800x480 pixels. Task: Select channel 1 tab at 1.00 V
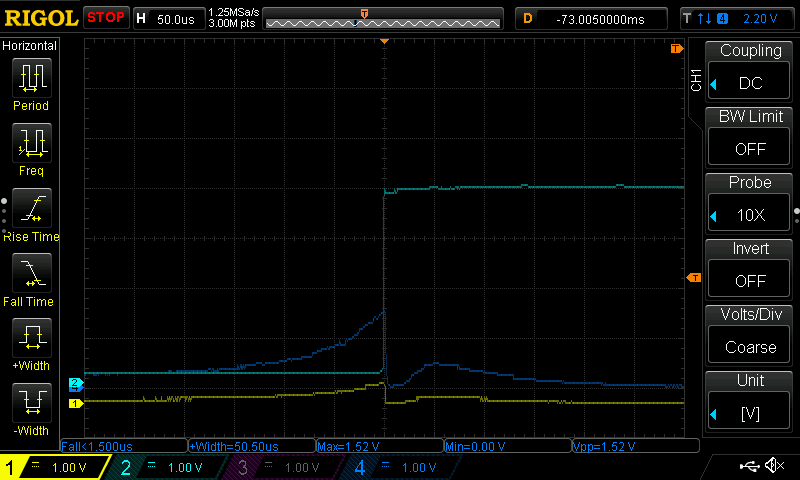(x=54, y=467)
